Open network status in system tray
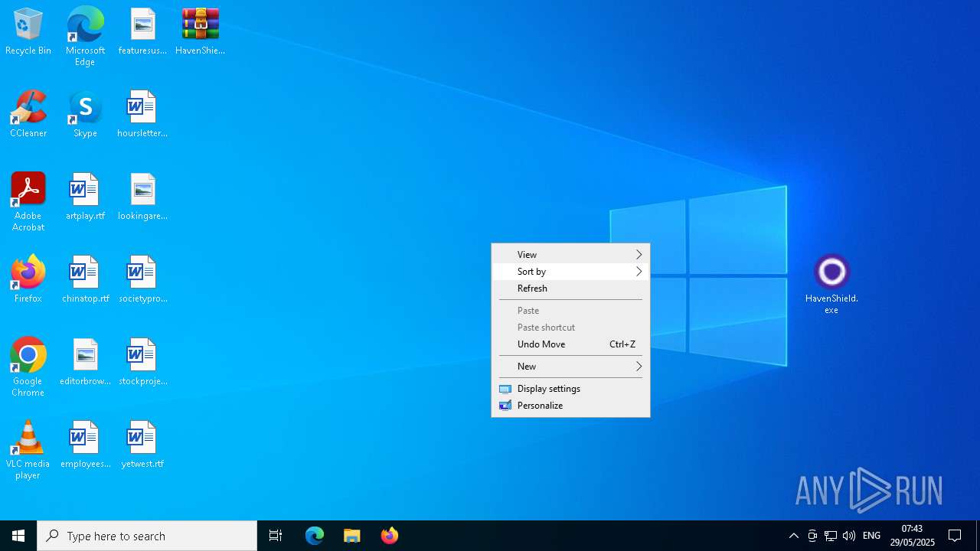 pos(831,536)
